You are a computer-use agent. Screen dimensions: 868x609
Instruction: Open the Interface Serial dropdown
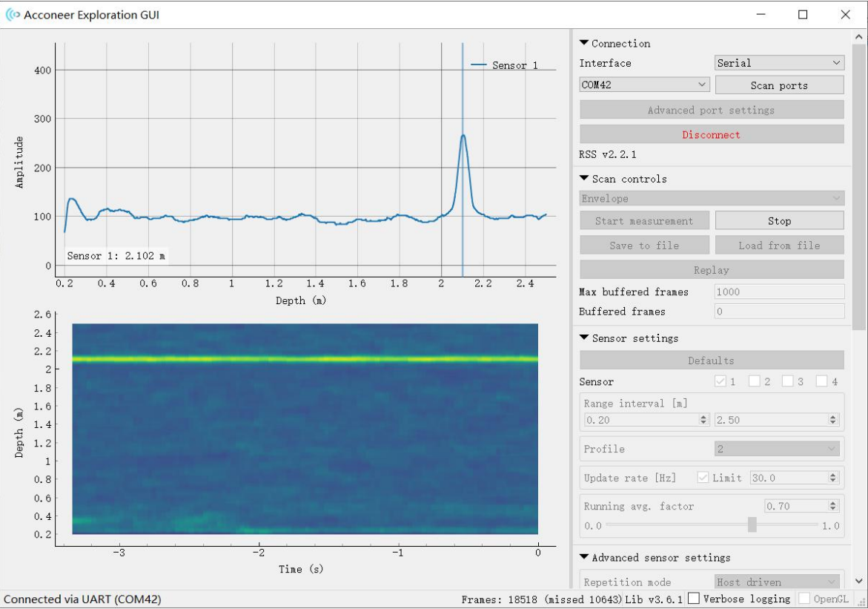[x=779, y=62]
